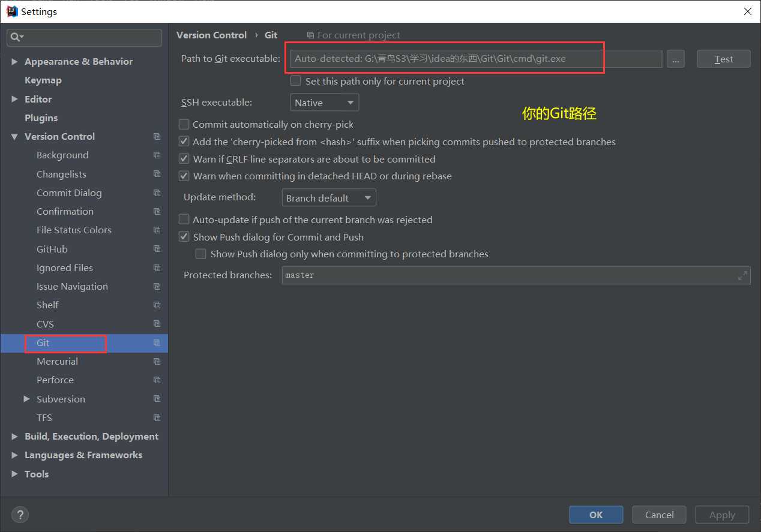Expand the Subversion subsection
The width and height of the screenshot is (761, 532).
[27, 399]
